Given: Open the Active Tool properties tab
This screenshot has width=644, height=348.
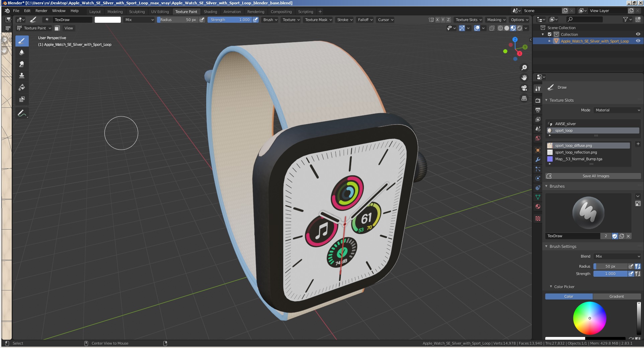Looking at the screenshot, I should [538, 89].
